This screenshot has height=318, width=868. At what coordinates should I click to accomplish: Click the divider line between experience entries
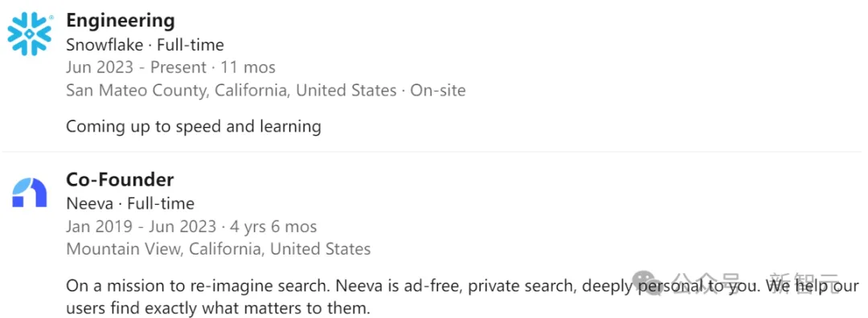pyautogui.click(x=432, y=152)
